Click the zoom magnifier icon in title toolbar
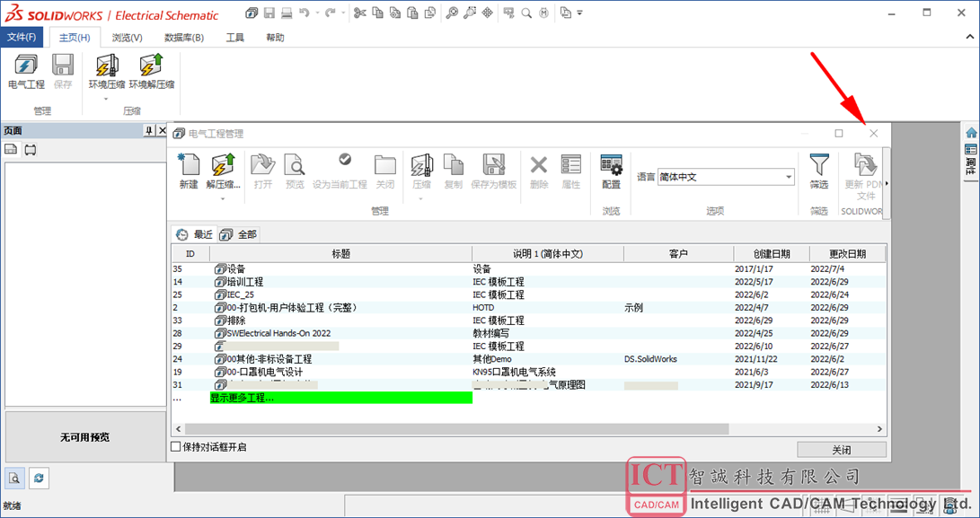Viewport: 980px width, 518px height. pos(451,13)
